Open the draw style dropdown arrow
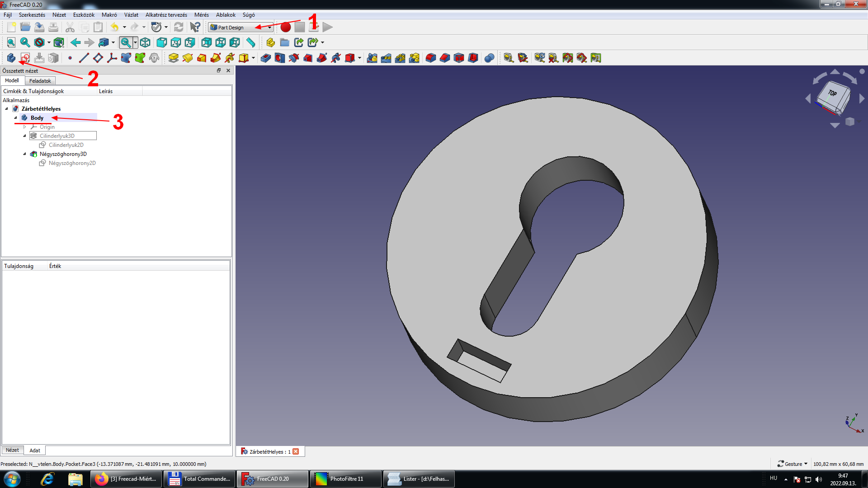Image resolution: width=868 pixels, height=488 pixels. click(x=49, y=42)
